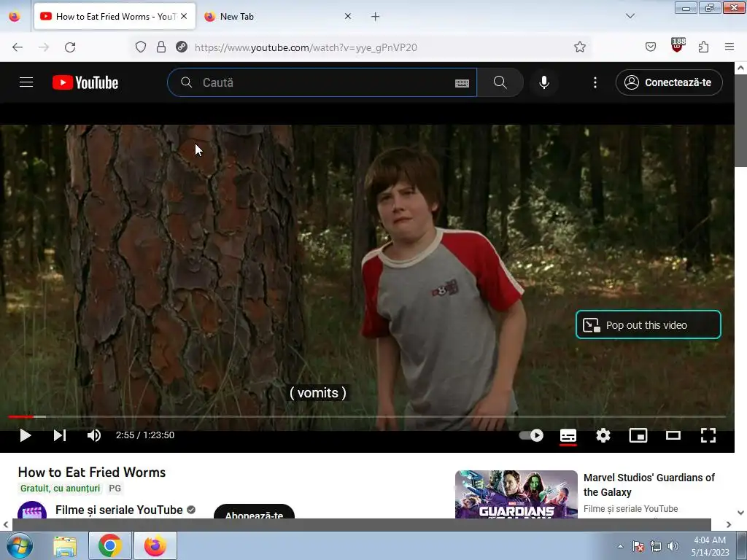Open the on-screen keyboard in the search box
The height and width of the screenshot is (560, 747).
462,83
